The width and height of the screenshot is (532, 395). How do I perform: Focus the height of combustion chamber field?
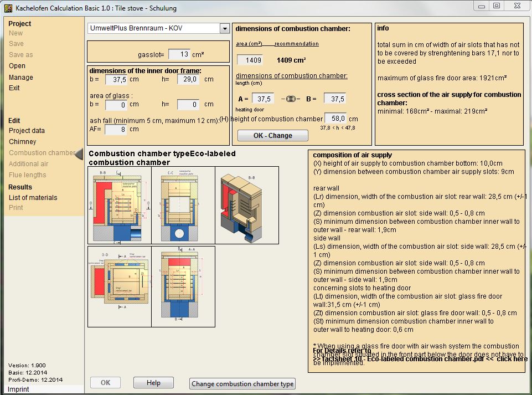click(x=335, y=119)
